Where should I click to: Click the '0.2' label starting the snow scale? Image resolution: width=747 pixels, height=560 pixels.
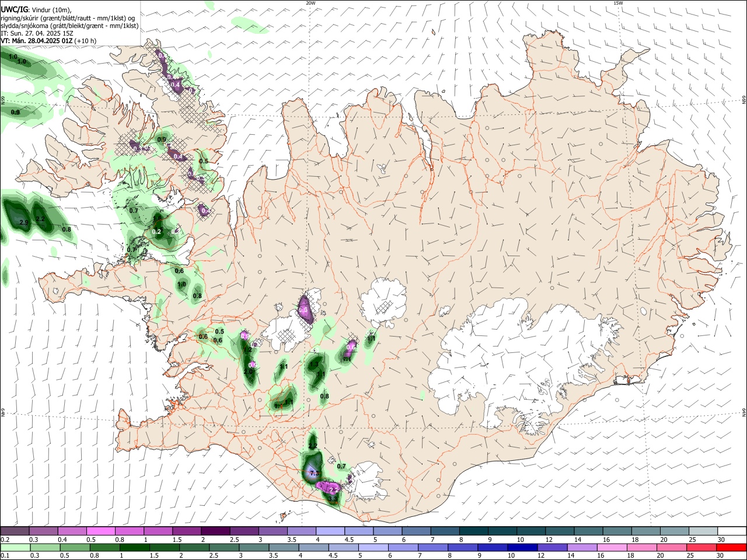coord(5,540)
